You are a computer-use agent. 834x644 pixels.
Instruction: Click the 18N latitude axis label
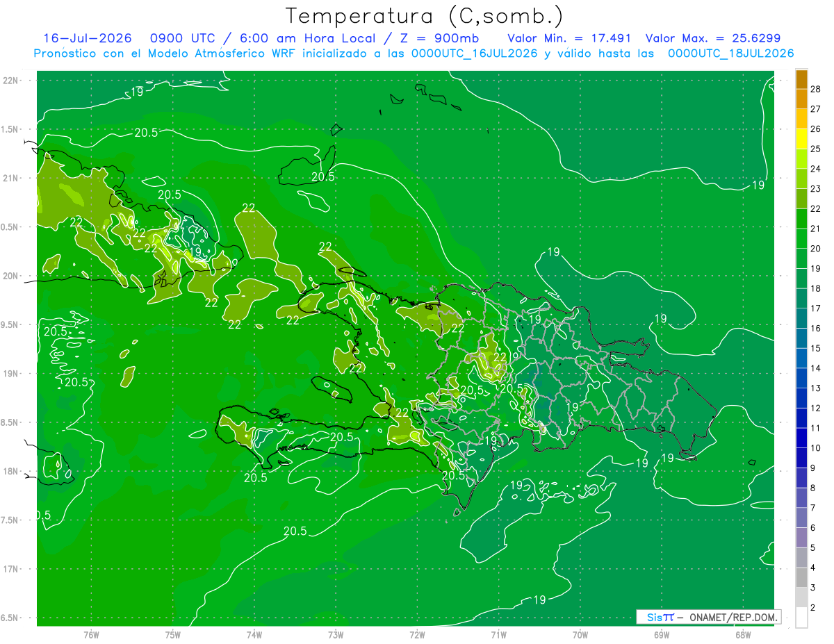point(10,471)
